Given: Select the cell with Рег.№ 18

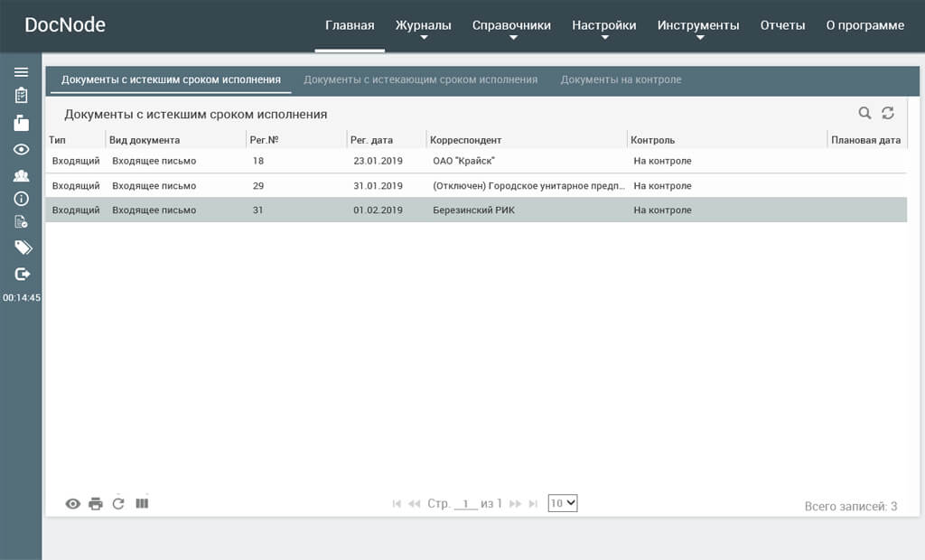Looking at the screenshot, I should (258, 161).
